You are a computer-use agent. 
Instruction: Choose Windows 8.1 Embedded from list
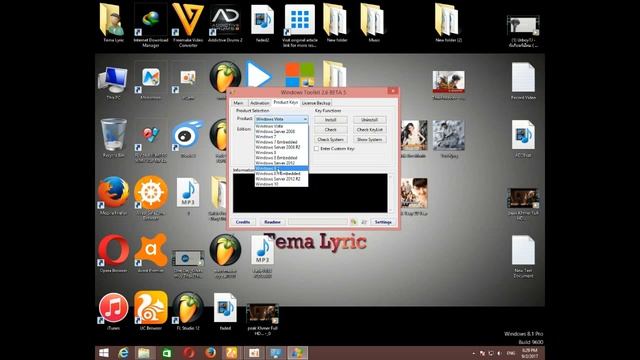click(278, 173)
